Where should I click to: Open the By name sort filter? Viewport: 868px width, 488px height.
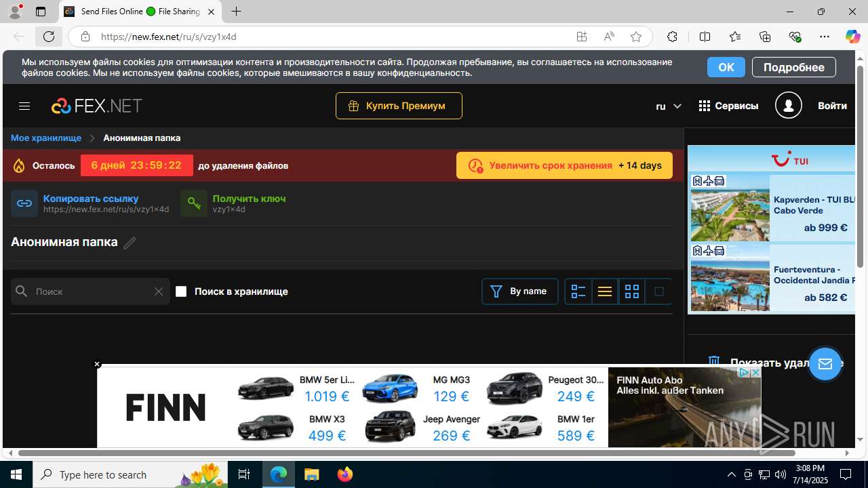520,291
